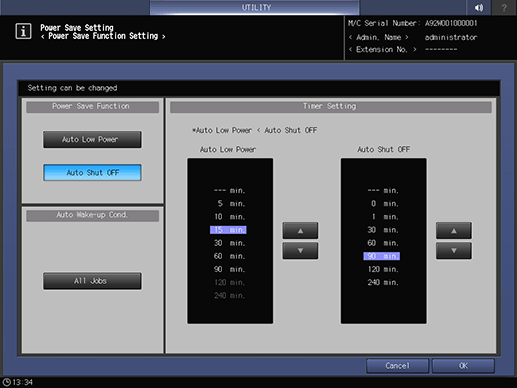The image size is (517, 388).
Task: Click up arrow for Auto Low Power timer
Action: (x=300, y=231)
